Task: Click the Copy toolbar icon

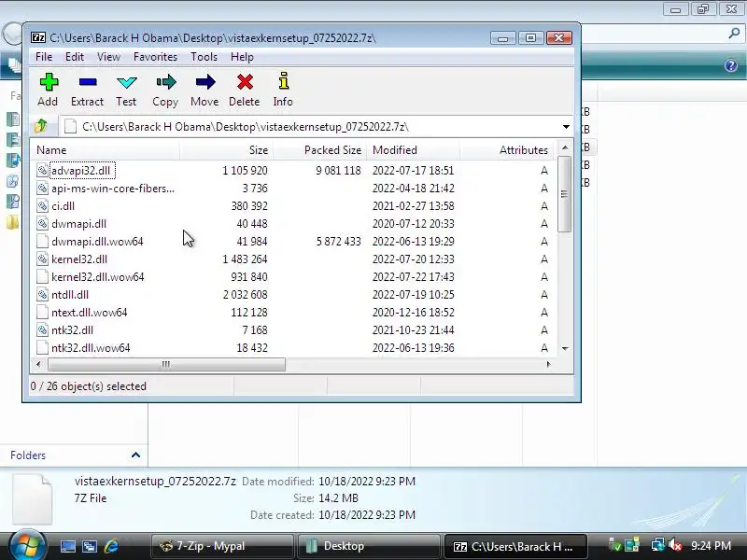Action: [166, 82]
